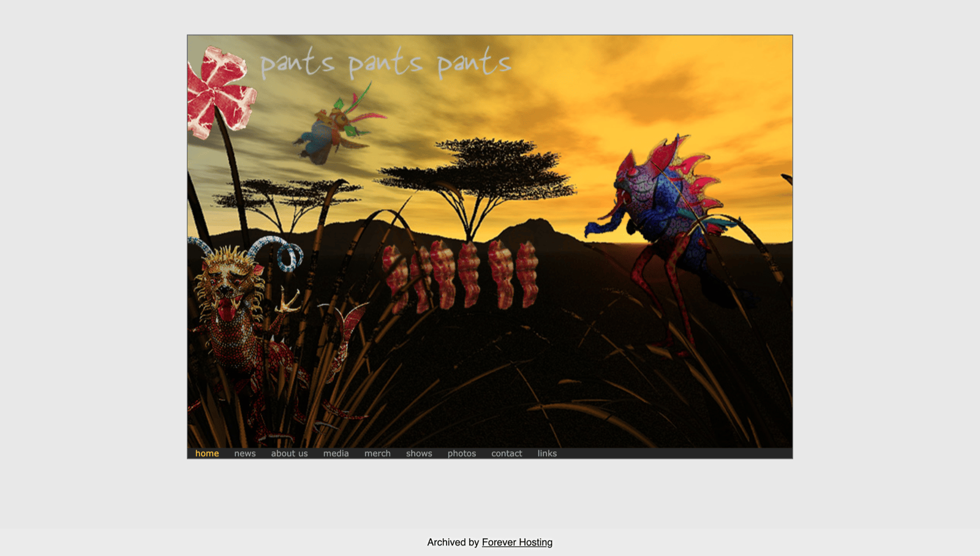
Task: Click the pants pants pants title
Action: pyautogui.click(x=385, y=63)
